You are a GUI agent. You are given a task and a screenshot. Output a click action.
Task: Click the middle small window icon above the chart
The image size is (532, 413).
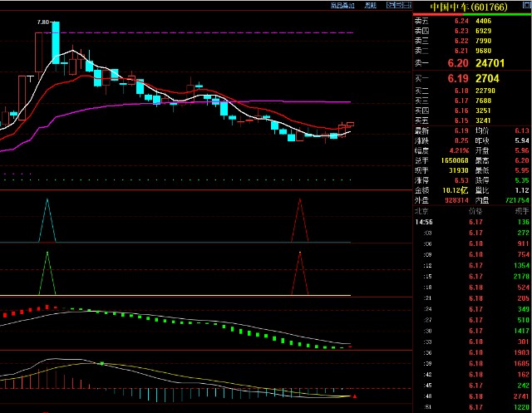(x=400, y=6)
